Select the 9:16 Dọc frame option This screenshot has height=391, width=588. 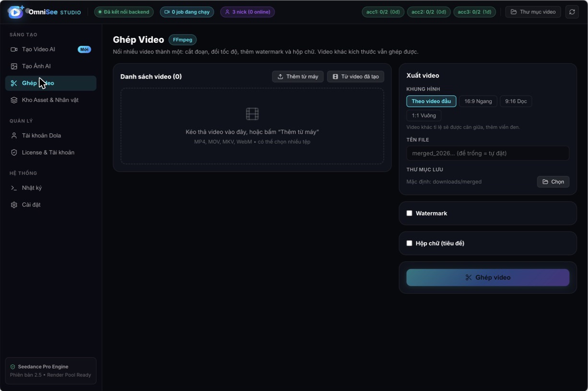[516, 101]
